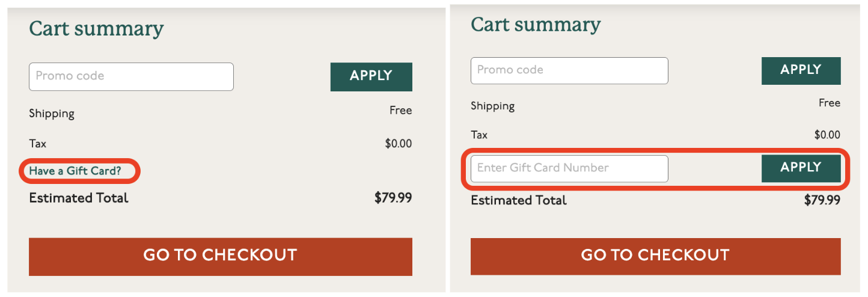Click "Estimated Total" label below "Have a Gift Card?" link
868x297 pixels.
tap(79, 198)
